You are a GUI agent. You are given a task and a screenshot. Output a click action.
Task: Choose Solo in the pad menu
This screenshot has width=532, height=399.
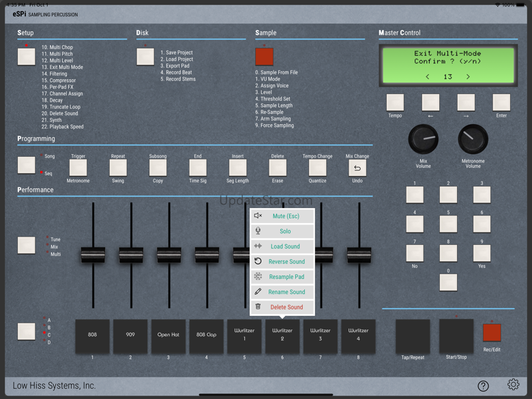[x=282, y=231]
